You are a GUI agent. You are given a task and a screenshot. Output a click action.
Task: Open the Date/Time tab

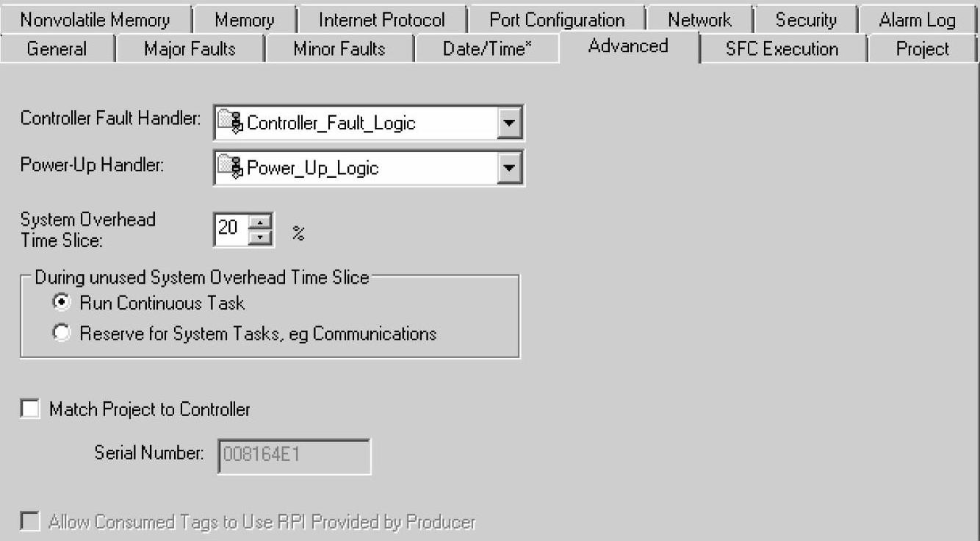(x=488, y=49)
